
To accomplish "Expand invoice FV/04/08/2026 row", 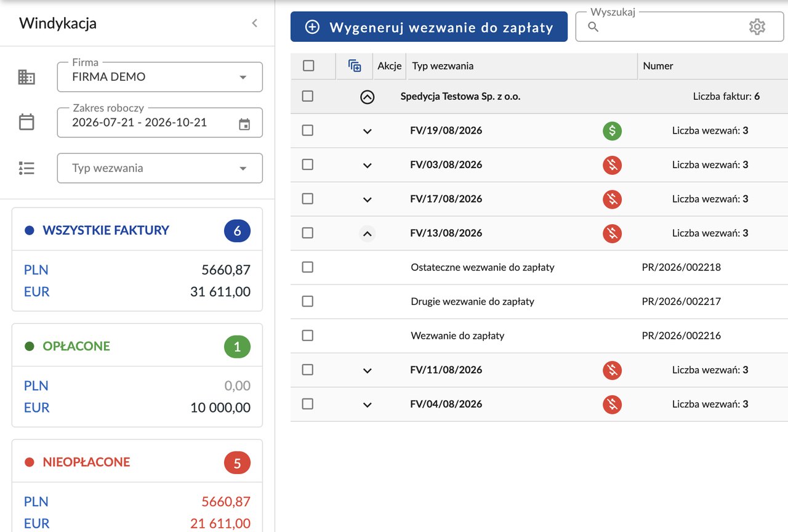I will tap(368, 405).
